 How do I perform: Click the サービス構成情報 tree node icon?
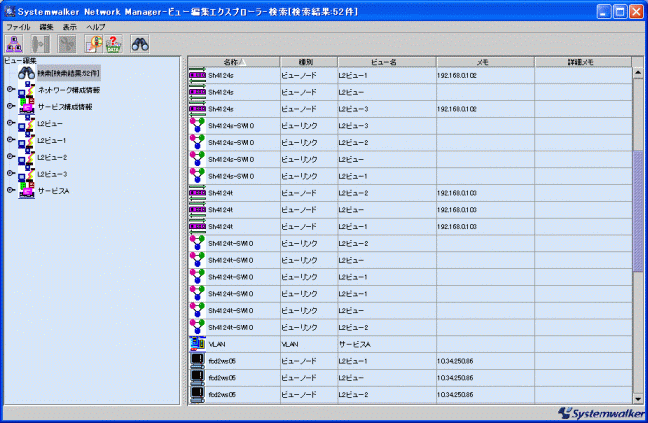pyautogui.click(x=26, y=107)
